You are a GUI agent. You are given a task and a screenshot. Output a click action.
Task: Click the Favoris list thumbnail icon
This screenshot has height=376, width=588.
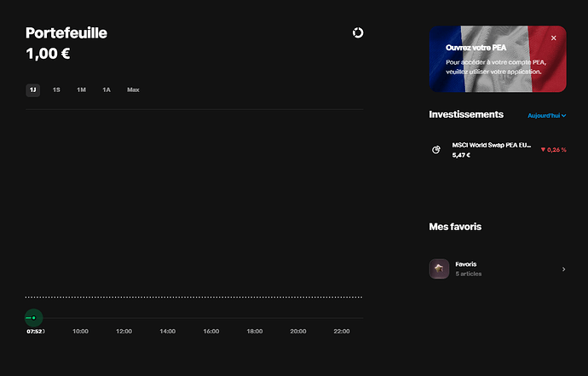point(439,269)
